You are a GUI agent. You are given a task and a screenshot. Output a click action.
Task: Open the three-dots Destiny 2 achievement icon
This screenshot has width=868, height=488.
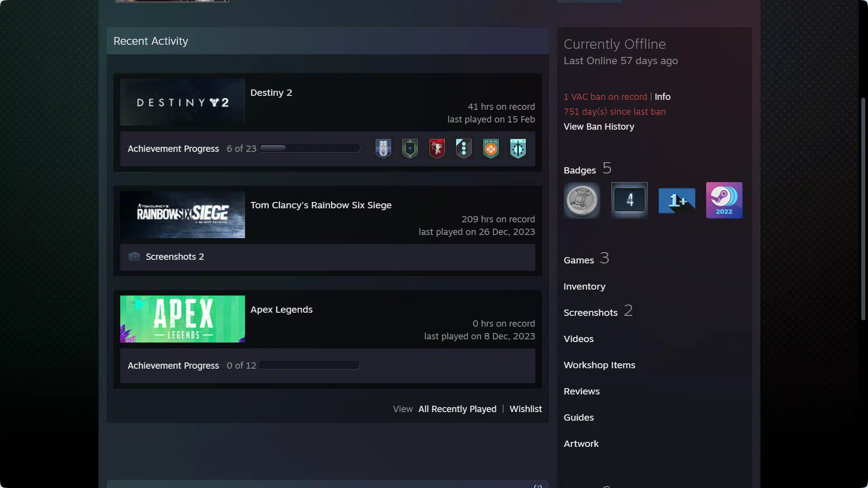click(x=464, y=149)
